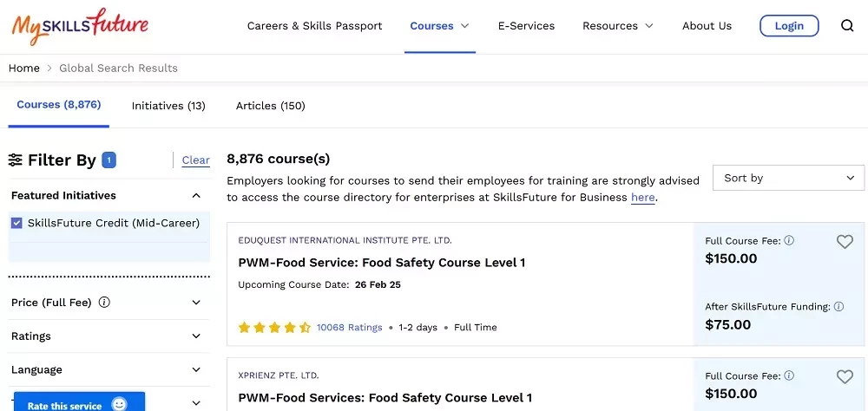Click info icon next to first Full Course Fee
The image size is (868, 411).
click(x=789, y=240)
